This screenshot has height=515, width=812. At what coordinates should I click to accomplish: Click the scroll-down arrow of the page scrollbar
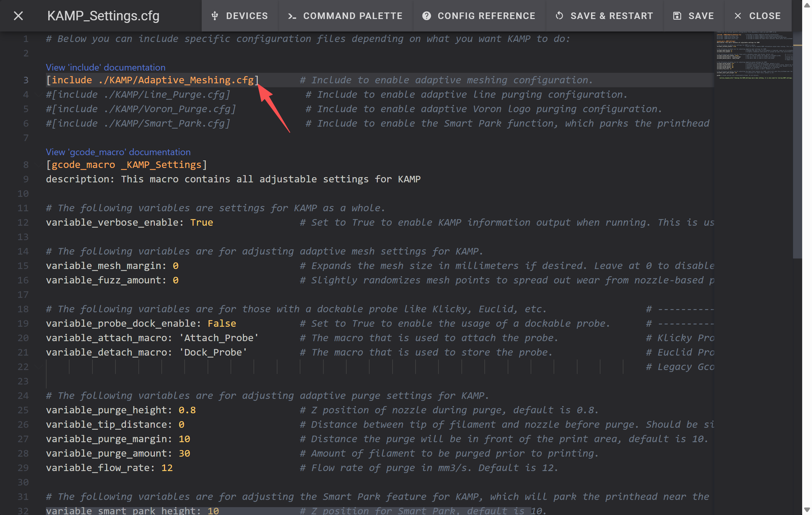click(807, 510)
